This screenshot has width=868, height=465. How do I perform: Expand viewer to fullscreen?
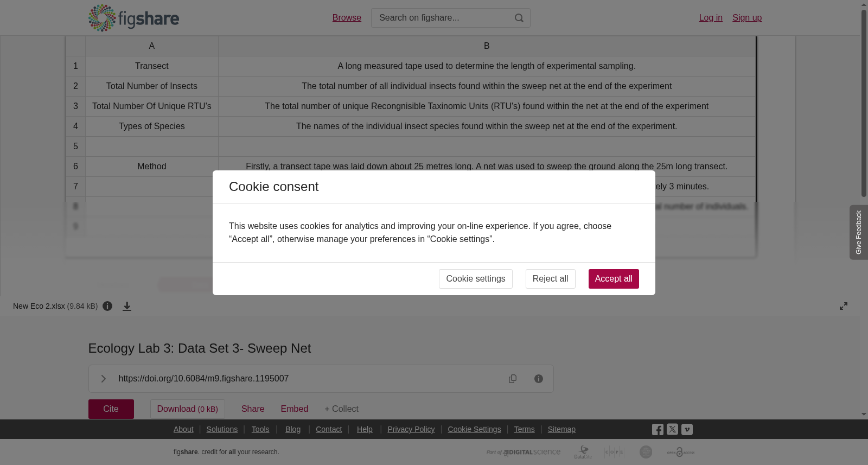tap(844, 306)
